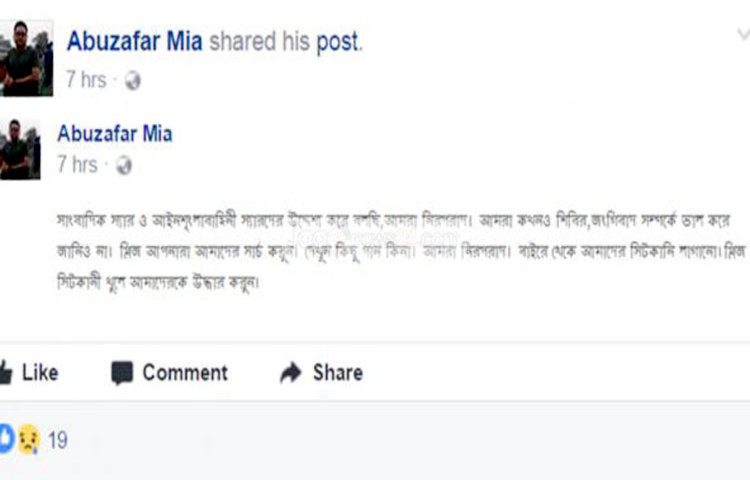Click the globe privacy icon on the shared post header
Image resolution: width=750 pixels, height=480 pixels.
point(132,81)
